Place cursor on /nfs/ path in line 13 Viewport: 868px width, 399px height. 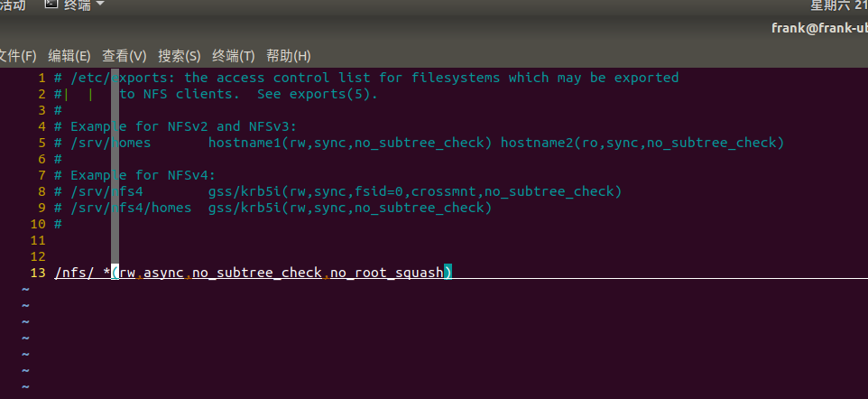click(74, 273)
